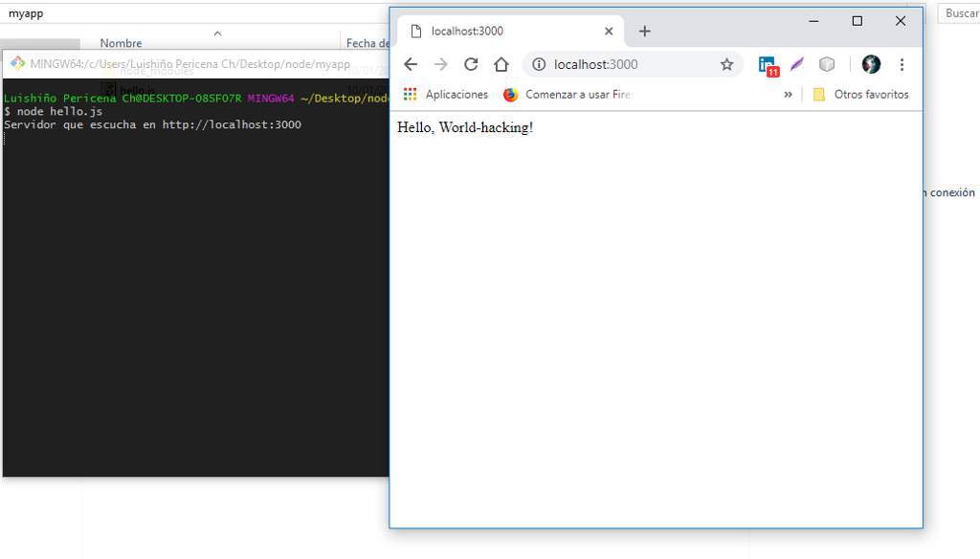Click the reload page icon
The image size is (980, 559).
pyautogui.click(x=470, y=64)
